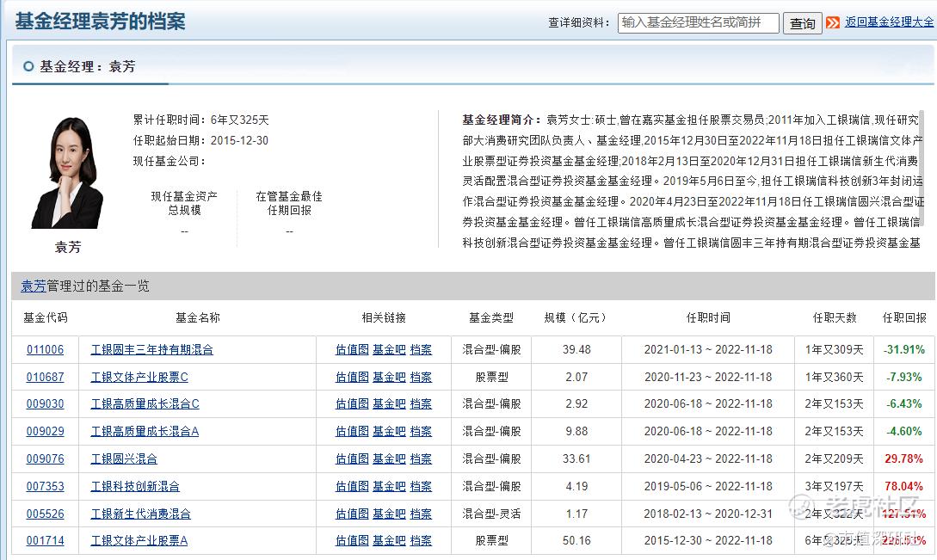Focus the fund manager name search field
937x560 pixels.
pos(699,22)
